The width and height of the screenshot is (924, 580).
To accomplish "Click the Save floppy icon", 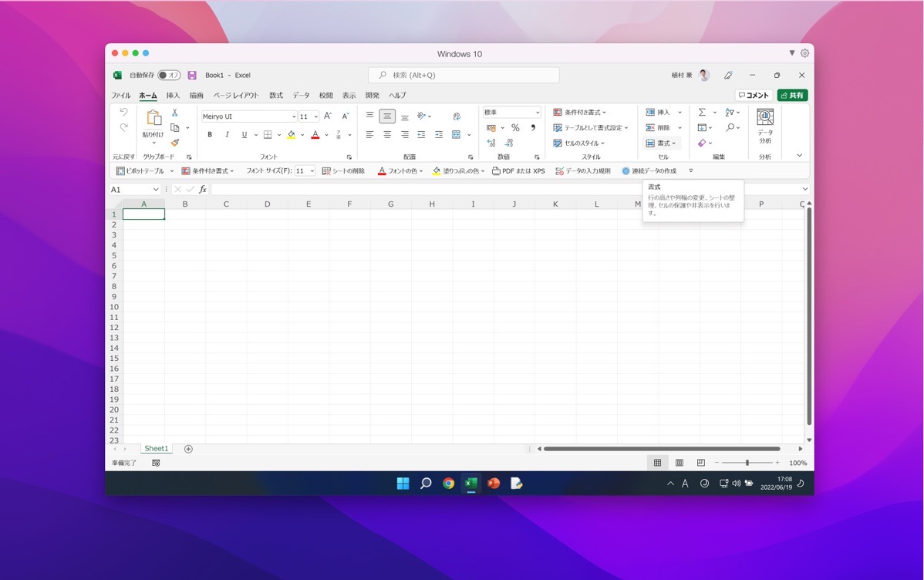I will point(192,76).
